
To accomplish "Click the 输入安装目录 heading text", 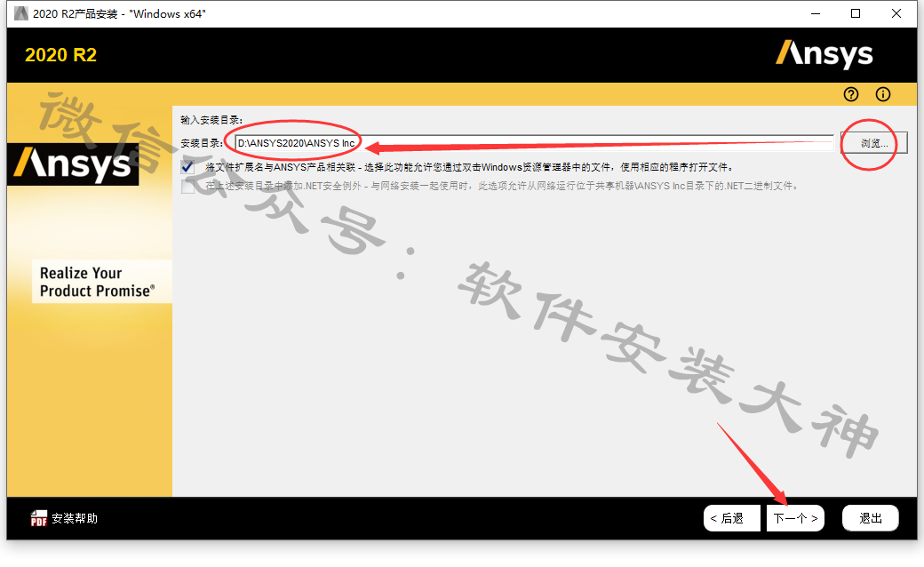I will (x=211, y=120).
